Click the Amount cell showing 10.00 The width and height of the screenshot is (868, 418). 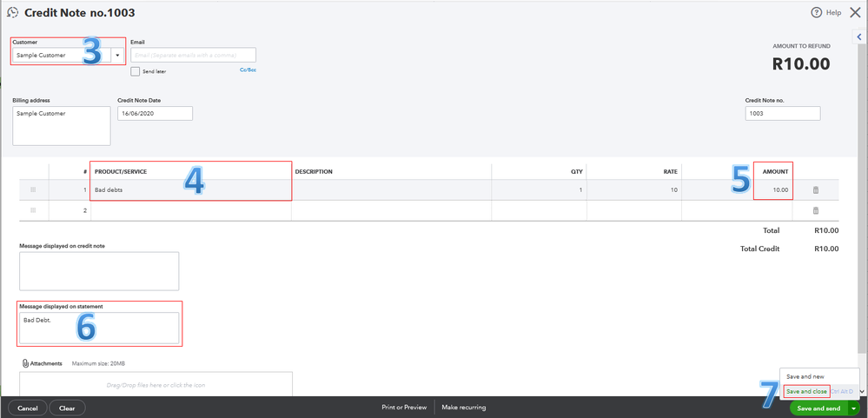pyautogui.click(x=738, y=190)
